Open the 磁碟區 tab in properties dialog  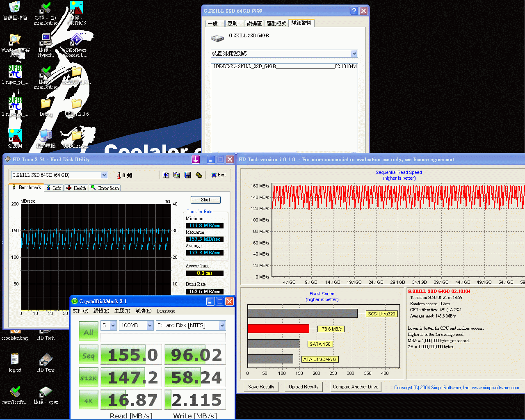pyautogui.click(x=254, y=24)
